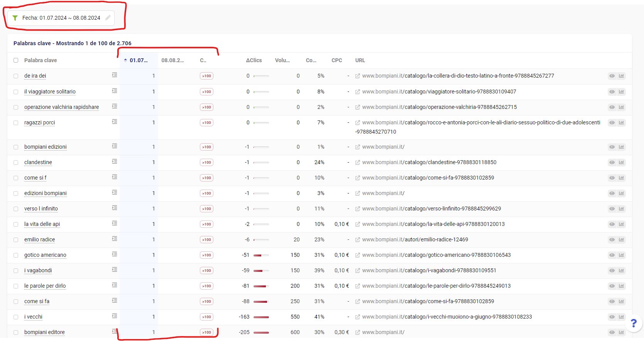This screenshot has width=644, height=341.
Task: Click the >100 badge for 'gotico americano'
Action: [206, 255]
